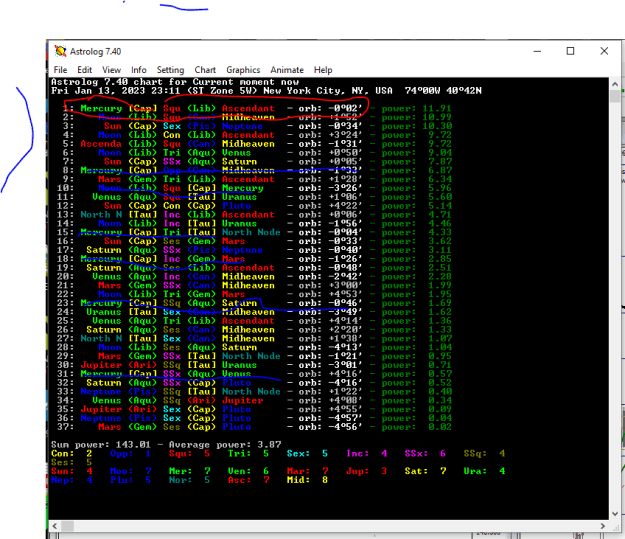Click the vertical scrollbar up arrow
Viewport: 625px width, 539px height.
click(x=615, y=84)
